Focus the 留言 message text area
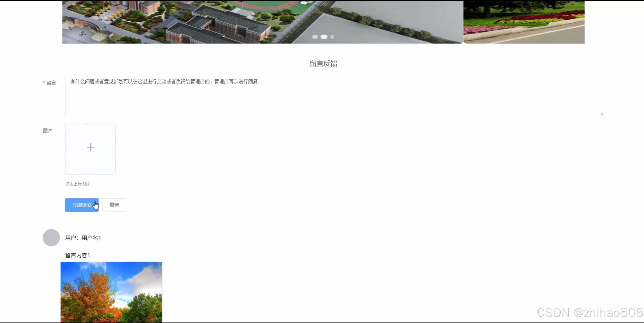The width and height of the screenshot is (644, 323). tap(334, 96)
